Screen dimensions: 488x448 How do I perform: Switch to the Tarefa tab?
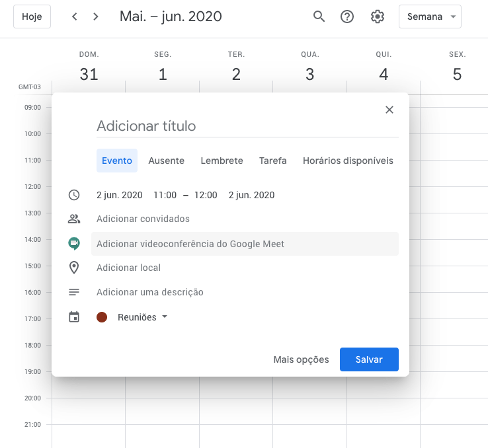point(273,161)
